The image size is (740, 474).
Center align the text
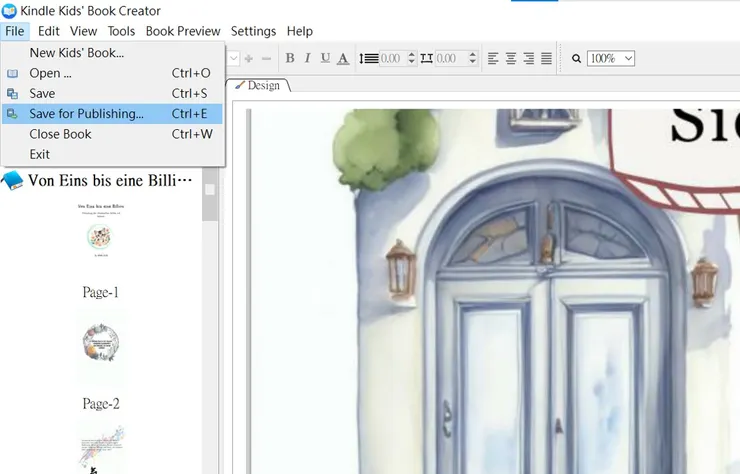point(511,59)
